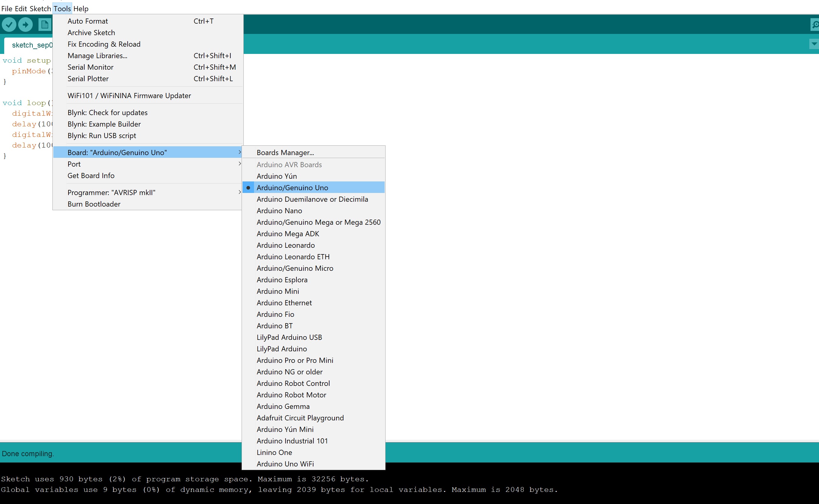Select Arduino Ethernet board

pyautogui.click(x=313, y=303)
